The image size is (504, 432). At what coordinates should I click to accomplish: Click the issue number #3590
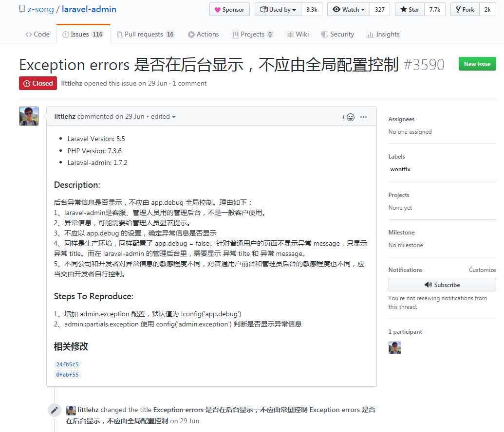[x=424, y=65]
